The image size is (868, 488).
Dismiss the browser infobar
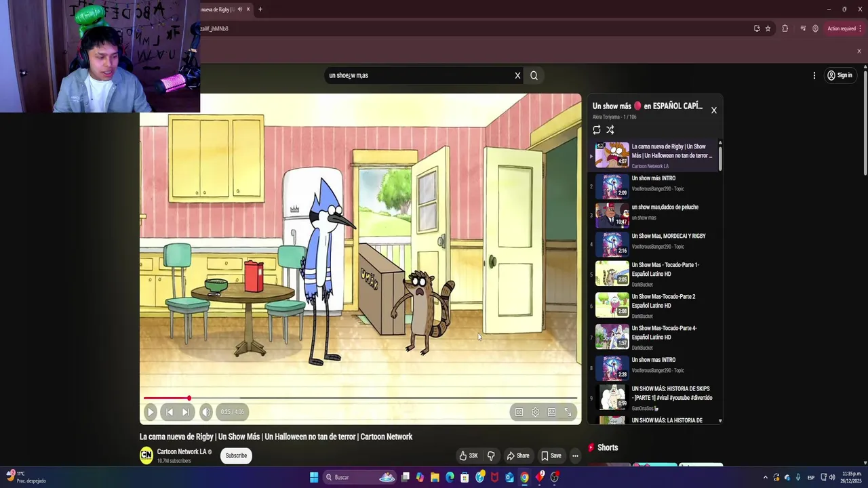(x=859, y=51)
